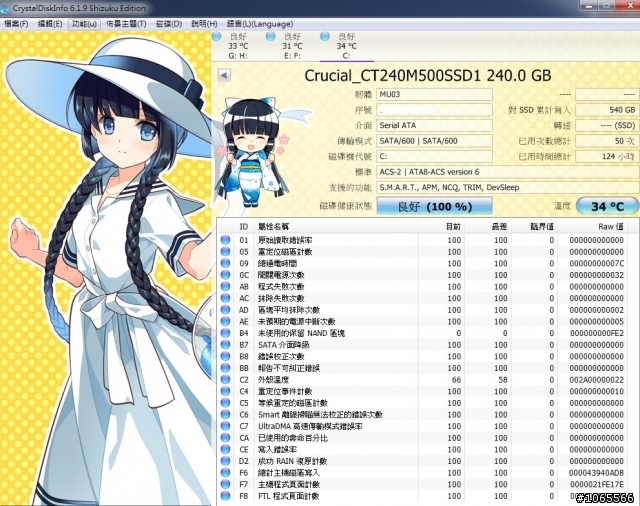Screen dimensions: 640x506
Task: Click the status icon of attribute BB
Action: (225, 368)
